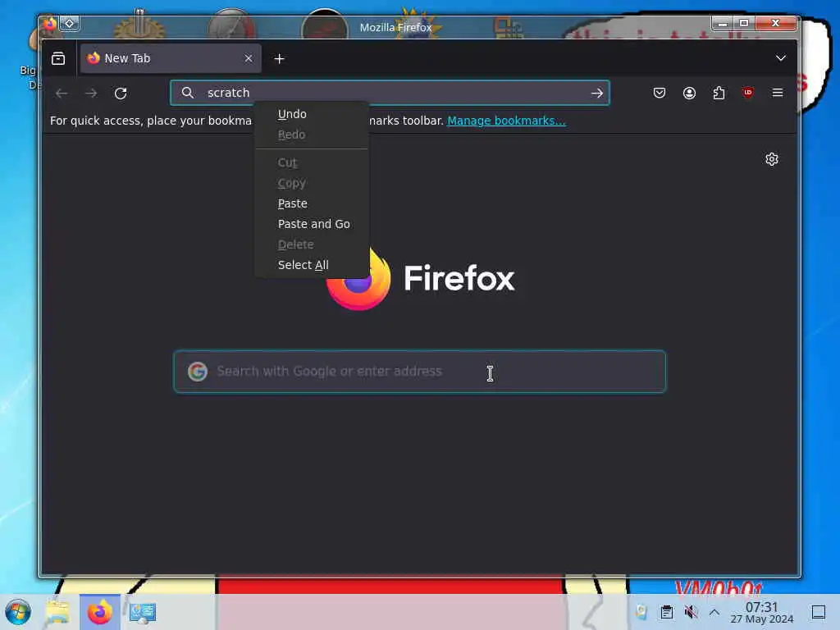
Task: Open the uBlock Origin extension
Action: point(748,93)
